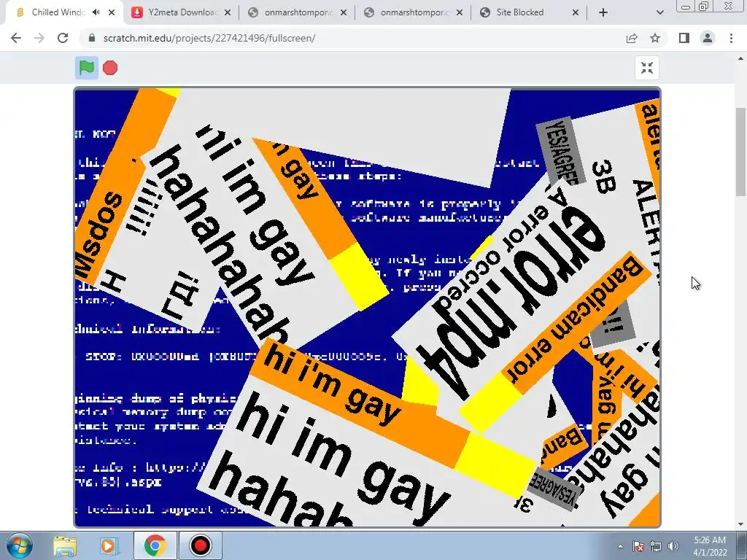This screenshot has height=560, width=747.
Task: Share this page via share icon
Action: tap(632, 38)
